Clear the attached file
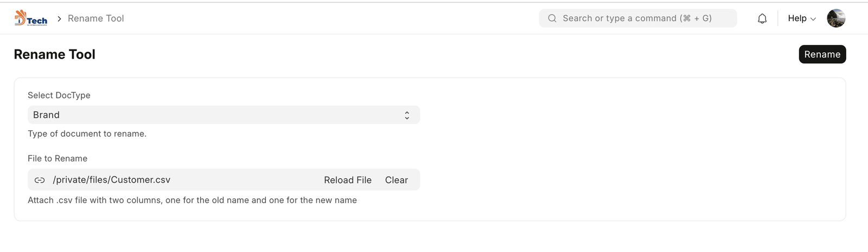 point(396,180)
